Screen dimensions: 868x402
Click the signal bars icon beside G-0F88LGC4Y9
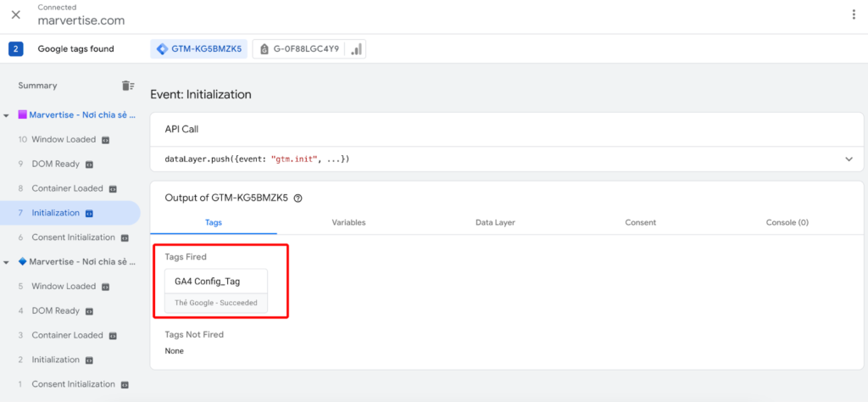(357, 48)
